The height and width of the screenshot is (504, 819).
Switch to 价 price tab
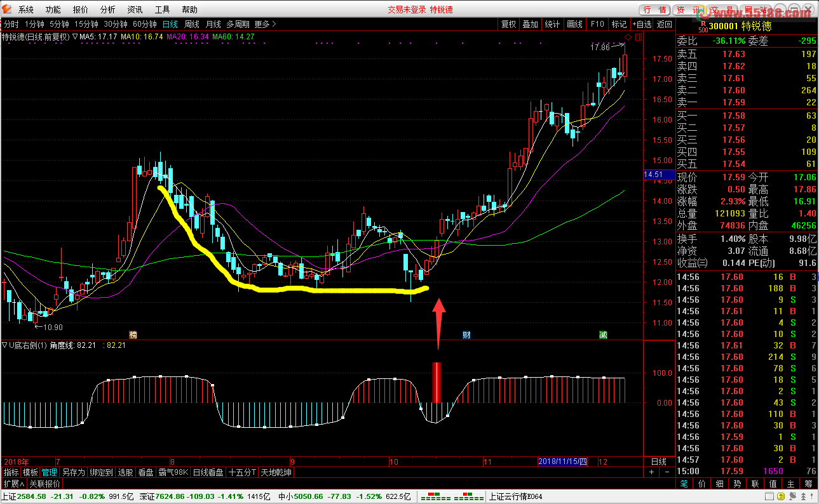coord(701,484)
